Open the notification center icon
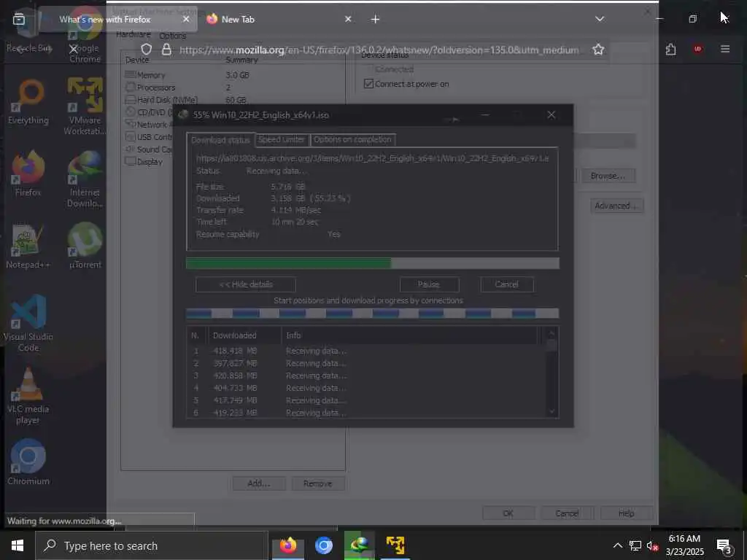The height and width of the screenshot is (560, 747). coord(724,545)
